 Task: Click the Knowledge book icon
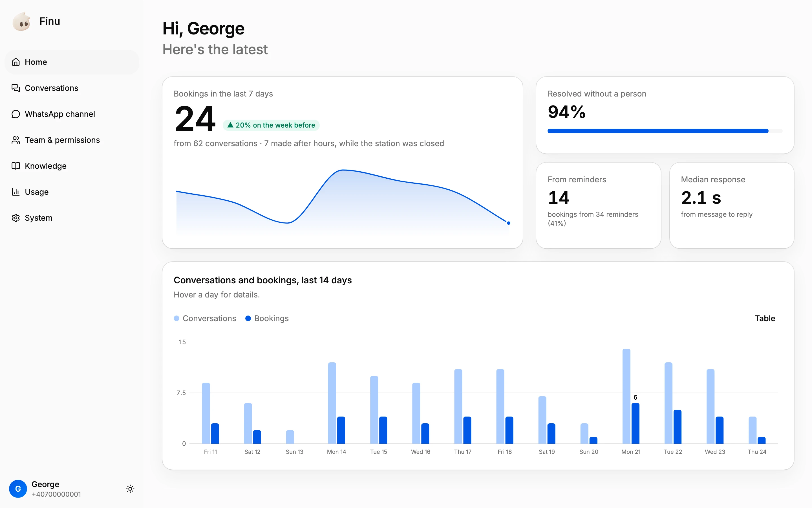coord(16,166)
